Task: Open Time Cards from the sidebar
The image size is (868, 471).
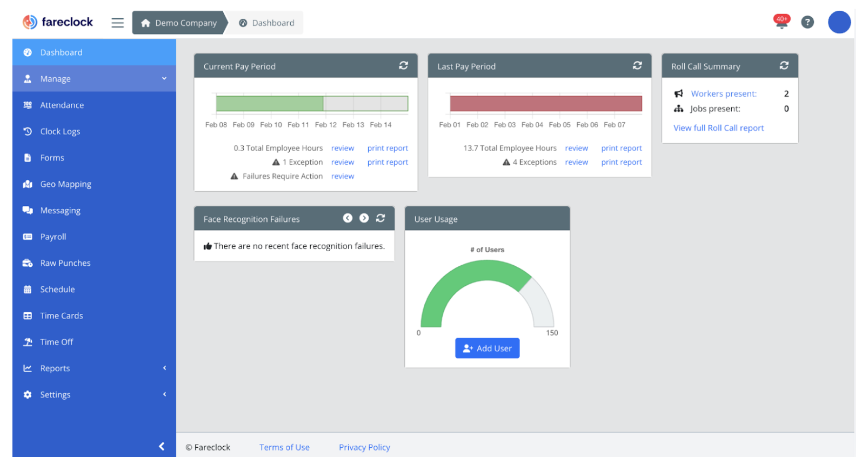Action: (61, 316)
